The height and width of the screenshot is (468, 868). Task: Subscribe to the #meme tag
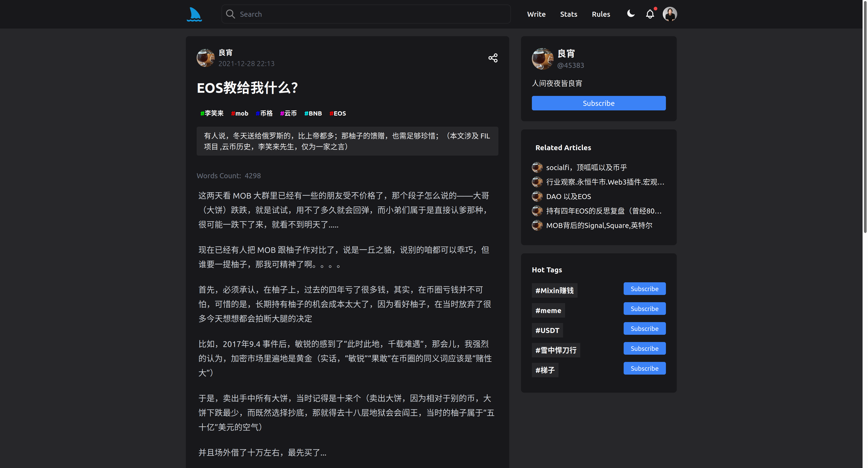click(x=644, y=309)
